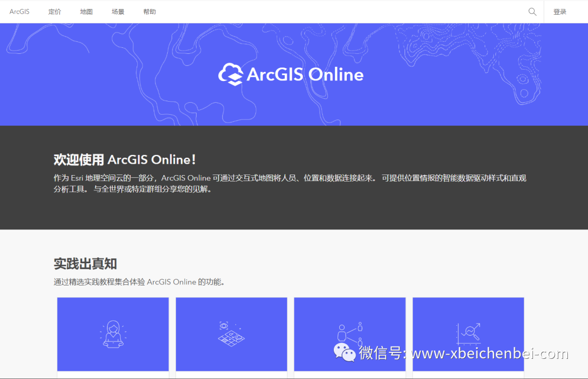Click the 欢迎使用 ArcGIS Online! heading
This screenshot has height=379, width=588.
point(125,159)
